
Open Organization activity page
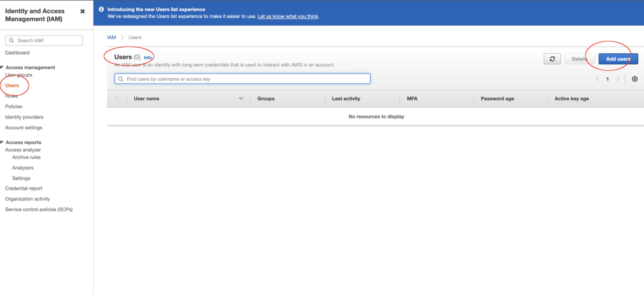(x=27, y=199)
